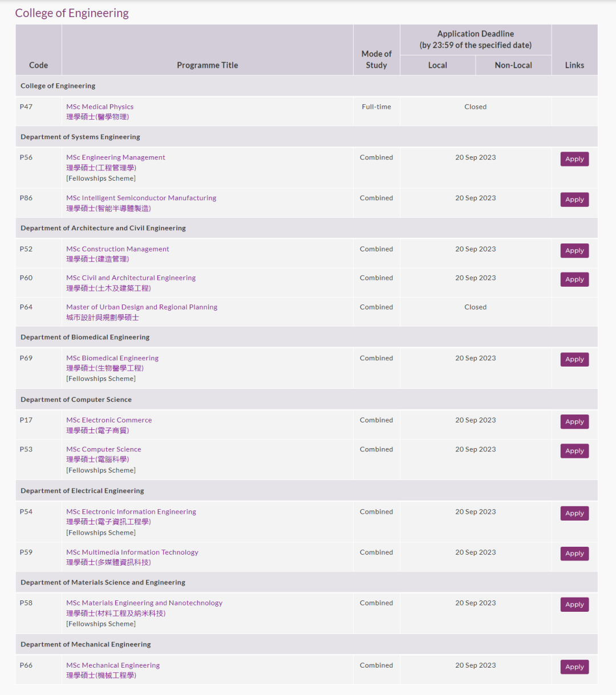Apply for MSc Computer Science (P53)

pos(574,451)
